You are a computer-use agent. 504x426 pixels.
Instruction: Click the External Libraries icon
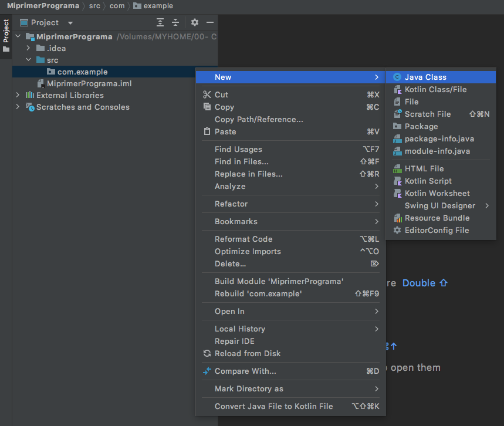[x=30, y=95]
